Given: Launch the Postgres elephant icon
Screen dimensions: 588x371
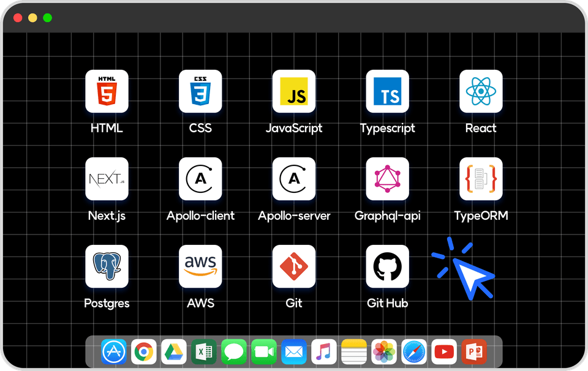Looking at the screenshot, I should point(107,266).
